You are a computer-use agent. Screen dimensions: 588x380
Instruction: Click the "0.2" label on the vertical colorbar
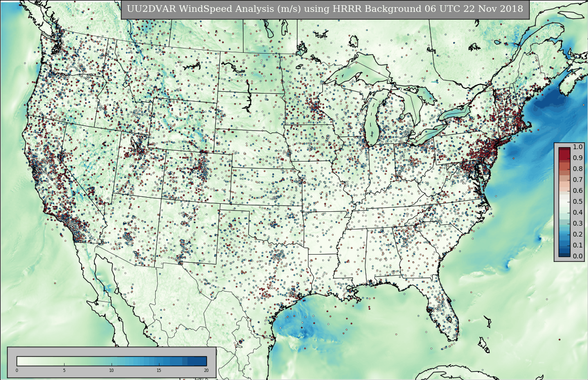578,235
